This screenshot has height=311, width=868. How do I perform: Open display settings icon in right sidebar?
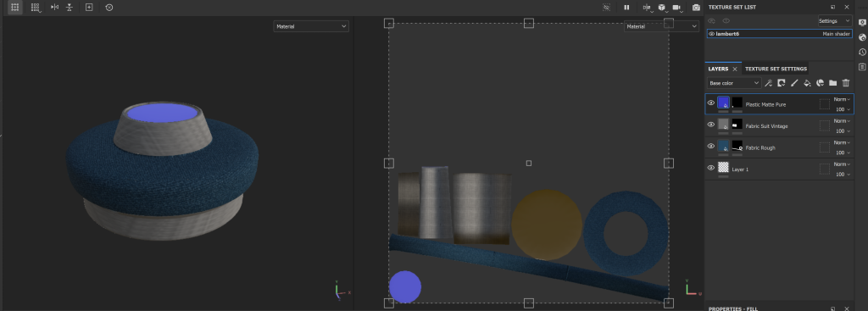pos(862,22)
